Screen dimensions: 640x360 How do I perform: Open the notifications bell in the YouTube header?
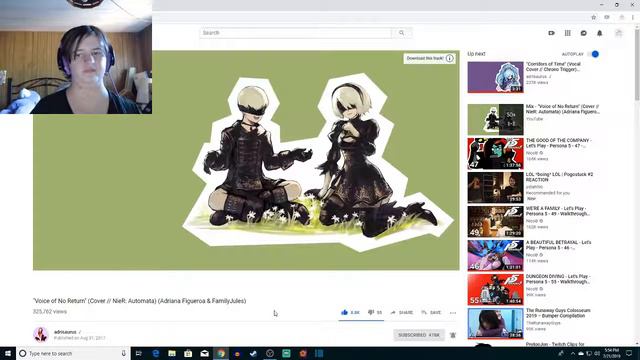pyautogui.click(x=600, y=33)
